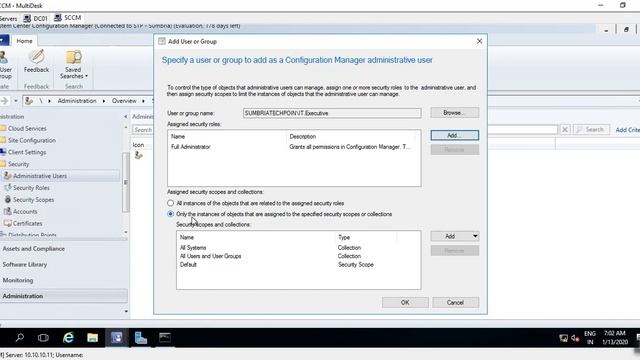Expand the breadcrumb arrow after Administration
This screenshot has height=360, width=640.
click(x=104, y=101)
